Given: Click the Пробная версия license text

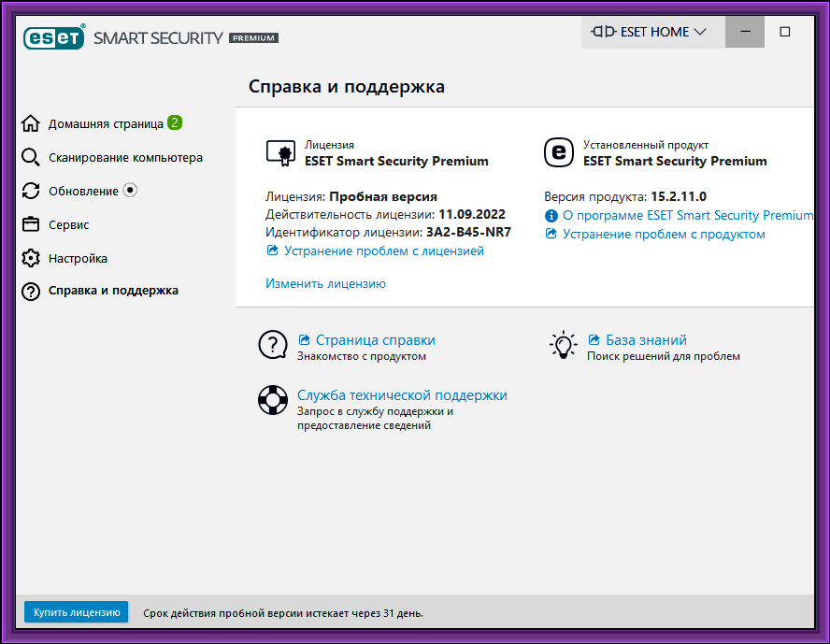Looking at the screenshot, I should (x=383, y=197).
